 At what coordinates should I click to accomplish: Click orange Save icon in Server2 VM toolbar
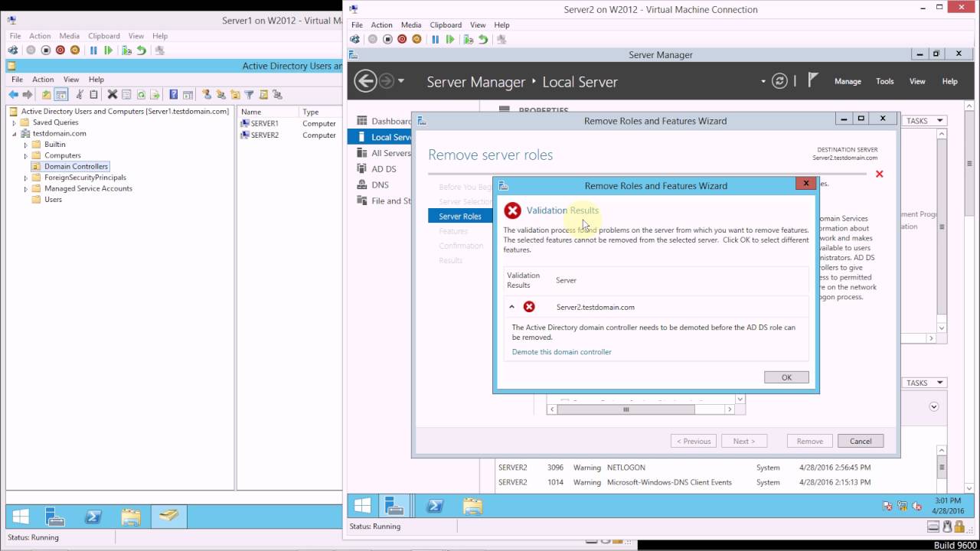tap(416, 39)
